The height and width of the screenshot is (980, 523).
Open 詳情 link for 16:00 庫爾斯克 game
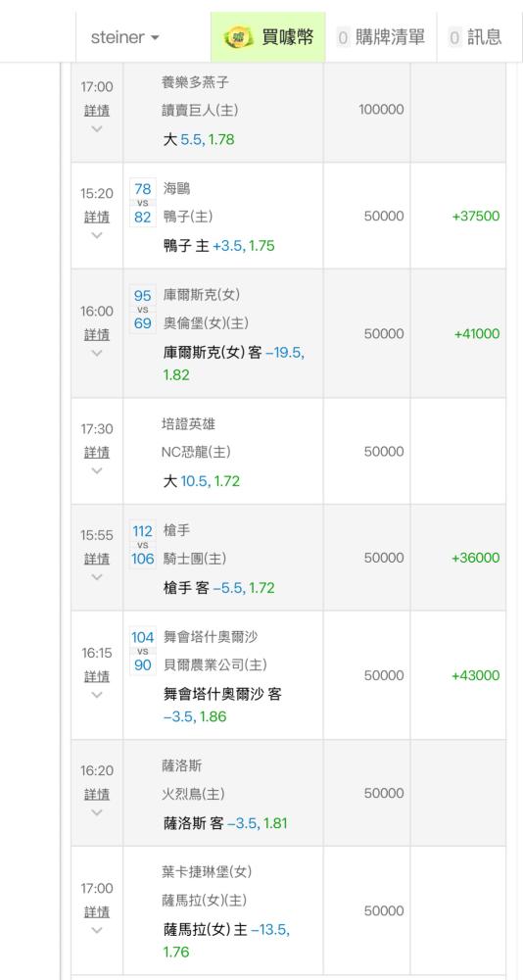[97, 334]
